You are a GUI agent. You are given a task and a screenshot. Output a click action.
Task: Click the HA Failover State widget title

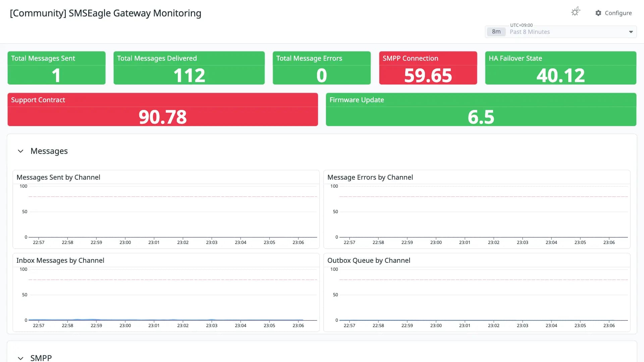click(x=515, y=58)
